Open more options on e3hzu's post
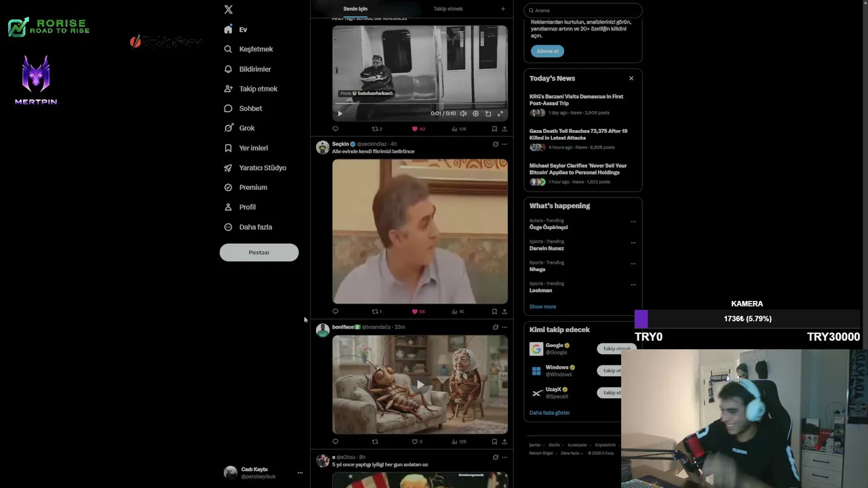 (505, 457)
